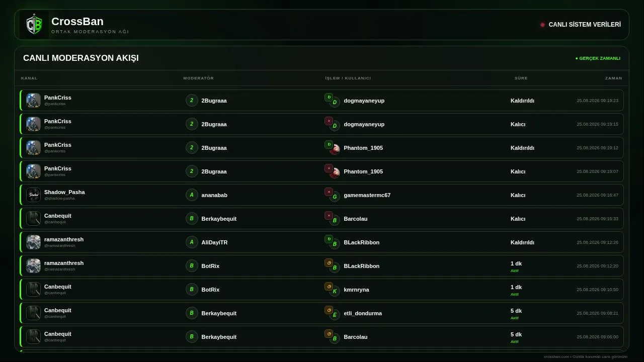Click AliDayiTR's moderator avatar badge
The image size is (644, 362).
point(192,242)
